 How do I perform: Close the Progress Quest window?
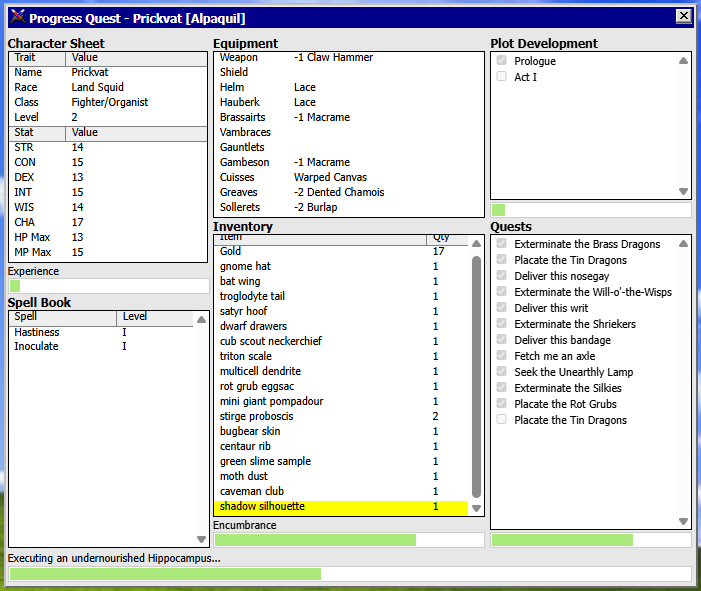pos(684,16)
